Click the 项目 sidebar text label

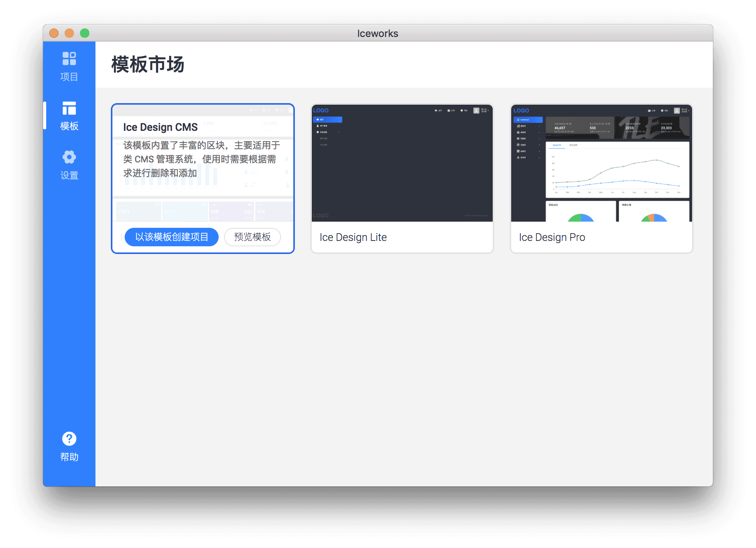coord(69,77)
